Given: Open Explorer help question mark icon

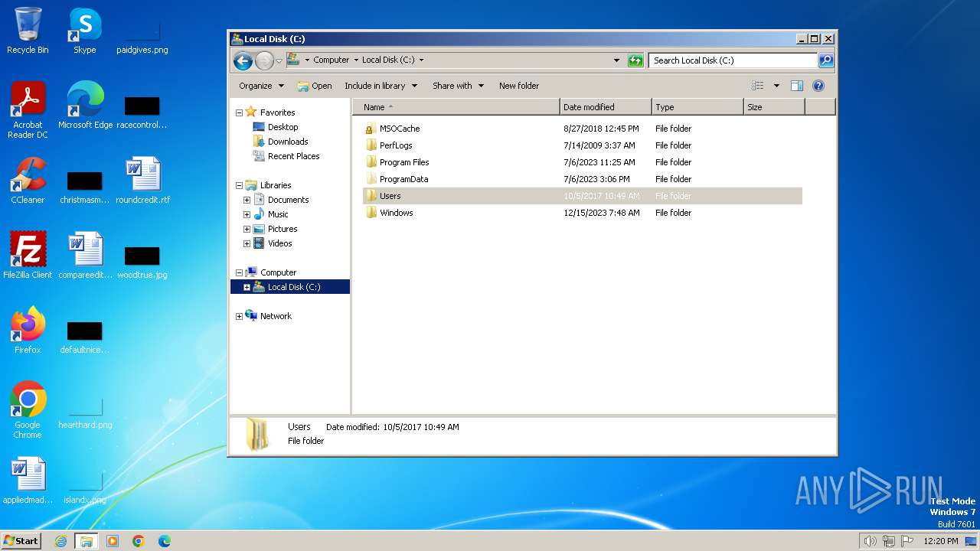Looking at the screenshot, I should pyautogui.click(x=818, y=86).
